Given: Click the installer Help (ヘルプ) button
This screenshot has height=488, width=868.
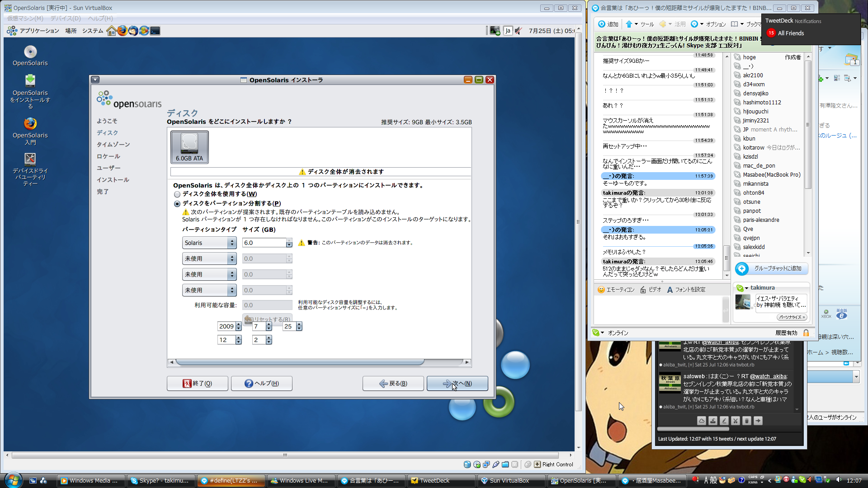Looking at the screenshot, I should click(x=261, y=383).
